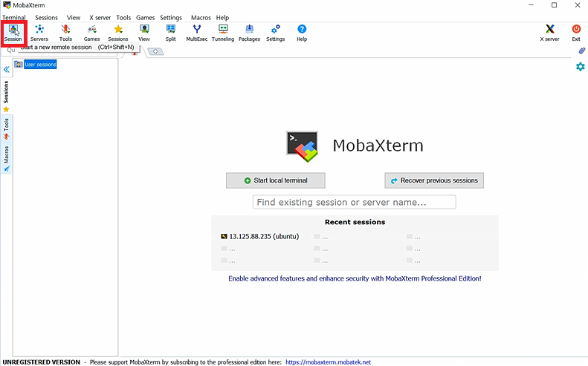Screen dimensions: 588x366
Task: Open the Sessions star toolbar icon
Action: tap(118, 33)
